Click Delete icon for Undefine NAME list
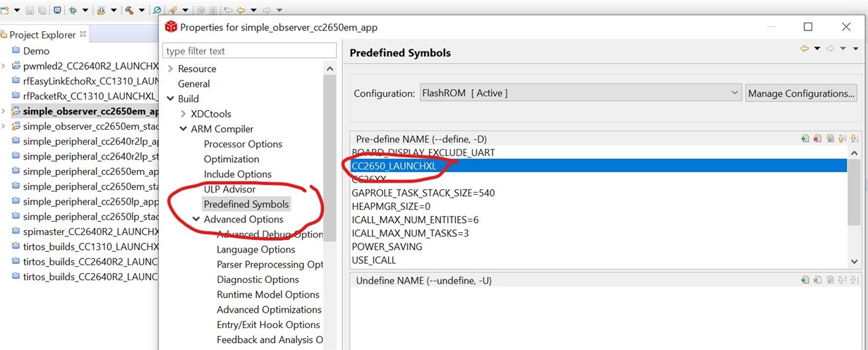The width and height of the screenshot is (868, 350). pos(817,280)
